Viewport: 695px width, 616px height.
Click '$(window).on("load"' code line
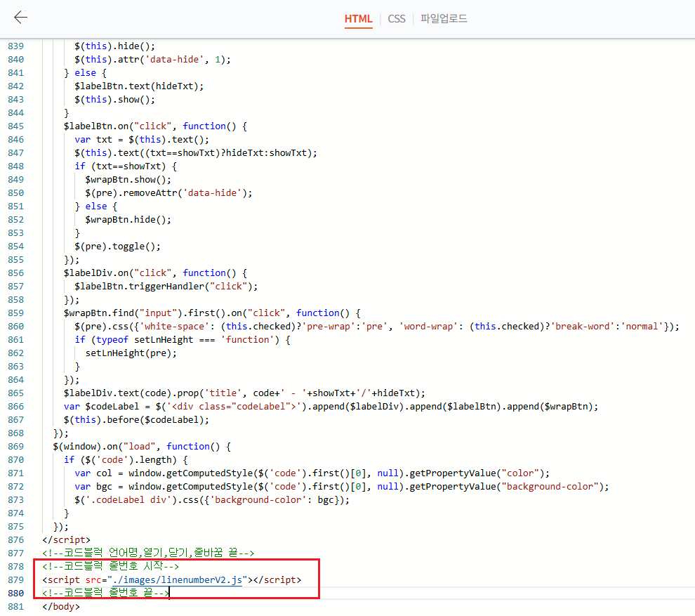point(142,447)
